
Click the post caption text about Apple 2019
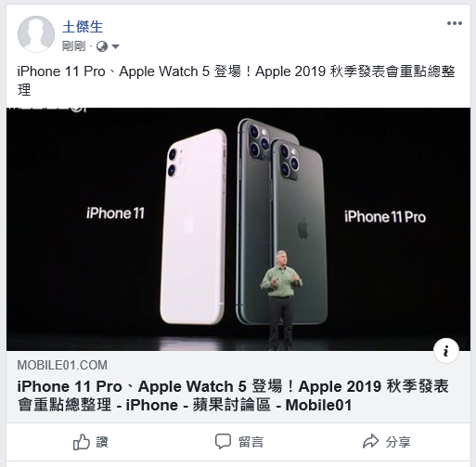click(x=236, y=81)
